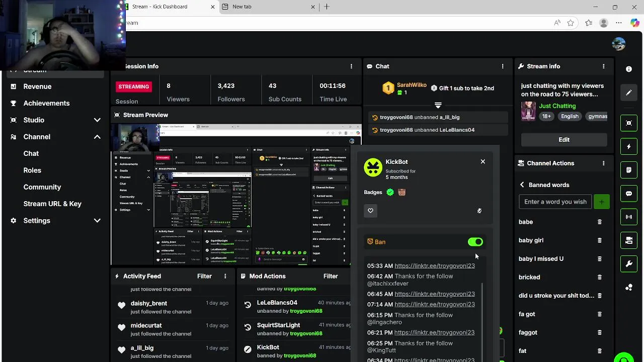The width and height of the screenshot is (644, 362).
Task: Go back from Banned words list
Action: pos(522,185)
